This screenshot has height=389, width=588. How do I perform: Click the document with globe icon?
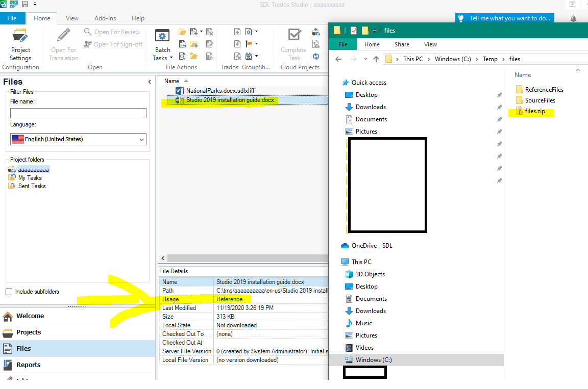coord(248,32)
